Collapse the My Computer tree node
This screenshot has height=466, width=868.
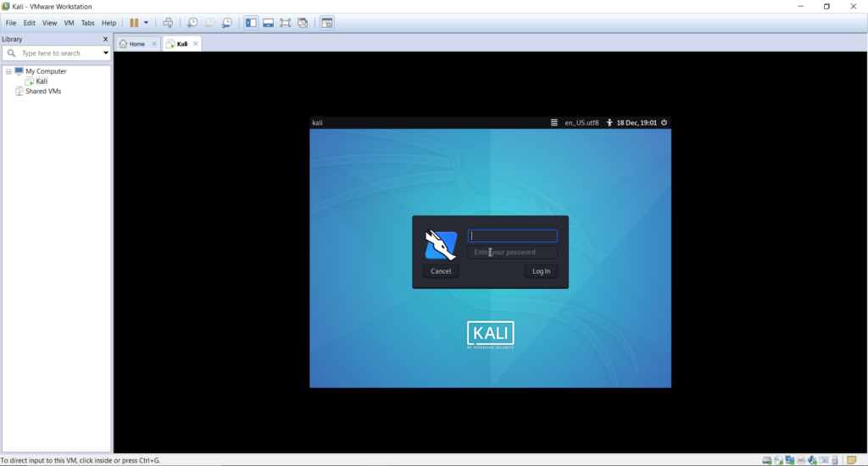point(8,71)
